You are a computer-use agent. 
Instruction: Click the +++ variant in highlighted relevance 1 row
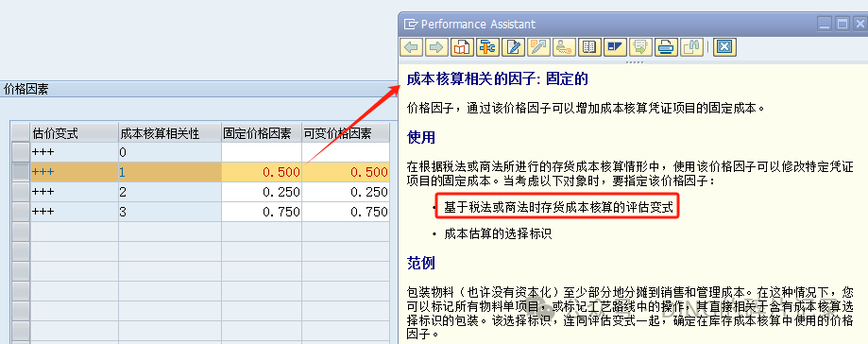pyautogui.click(x=75, y=172)
